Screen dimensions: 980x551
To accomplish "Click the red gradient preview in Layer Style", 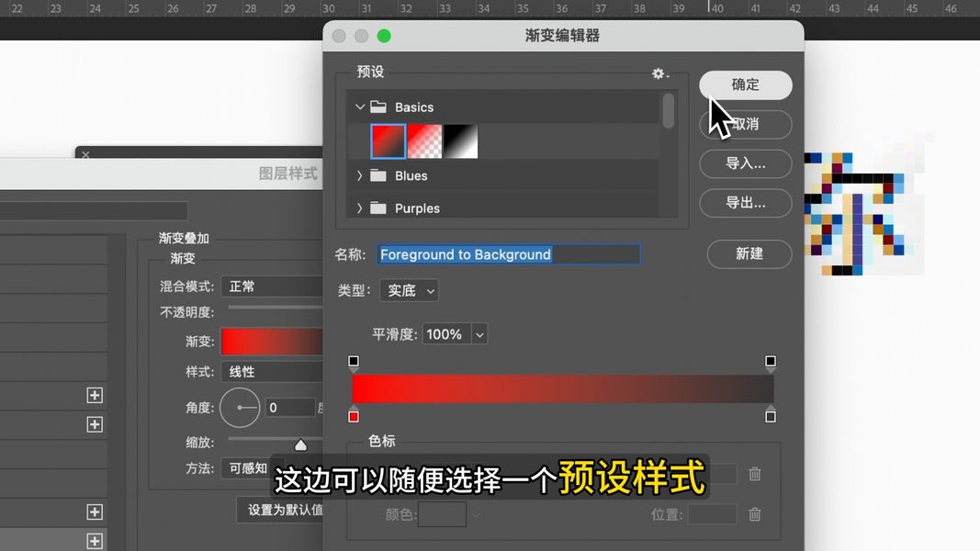I will [272, 342].
